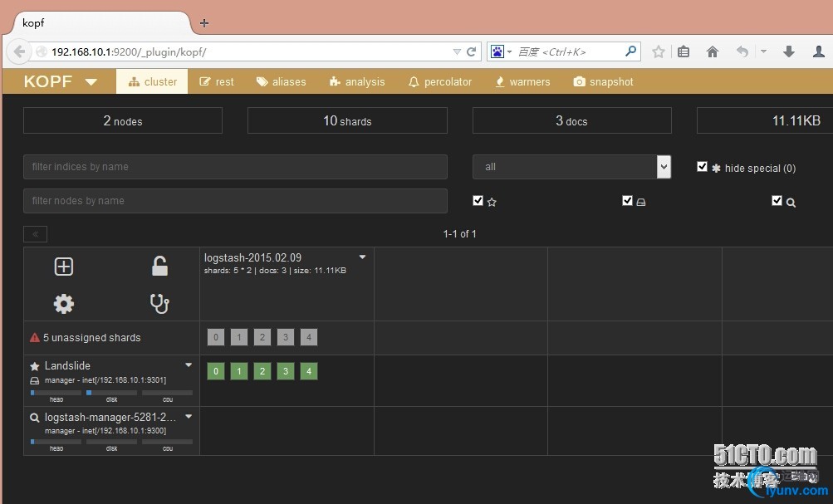833x504 pixels.
Task: Open a new browser tab
Action: click(204, 23)
